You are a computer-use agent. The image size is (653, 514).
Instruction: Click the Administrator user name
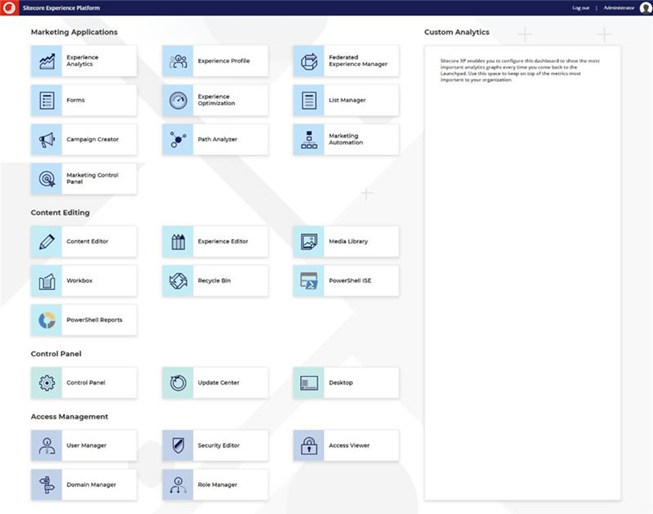point(619,8)
